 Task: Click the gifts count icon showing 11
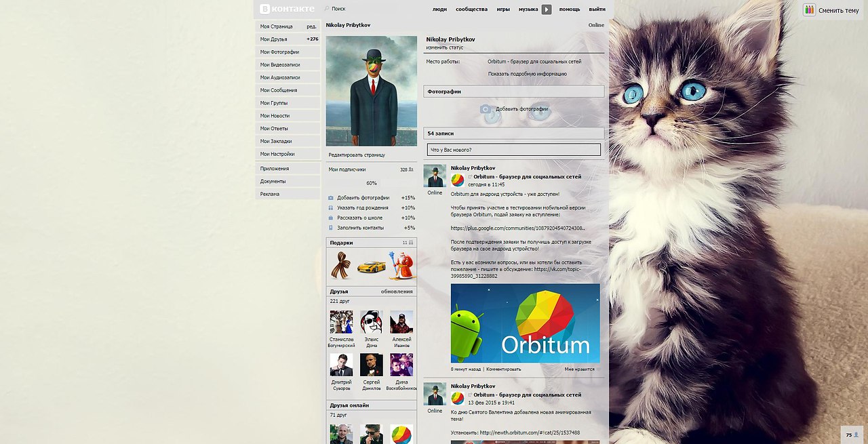[x=411, y=242]
